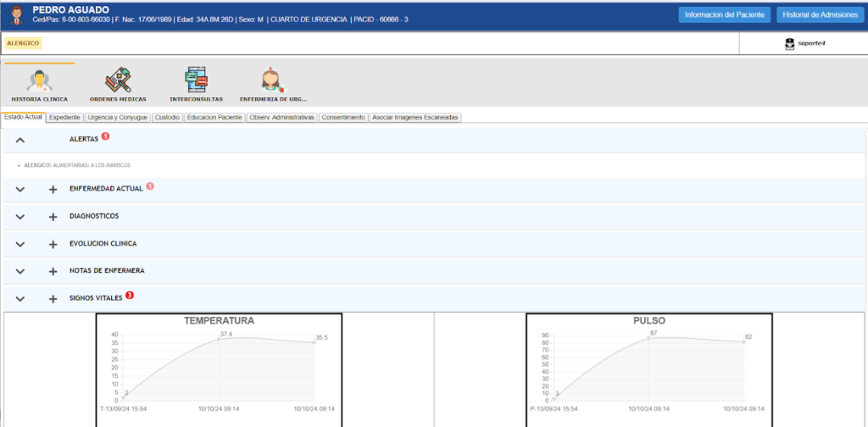Viewport: 868px width, 427px height.
Task: Collapse the Alertas section chevron
Action: coord(21,139)
